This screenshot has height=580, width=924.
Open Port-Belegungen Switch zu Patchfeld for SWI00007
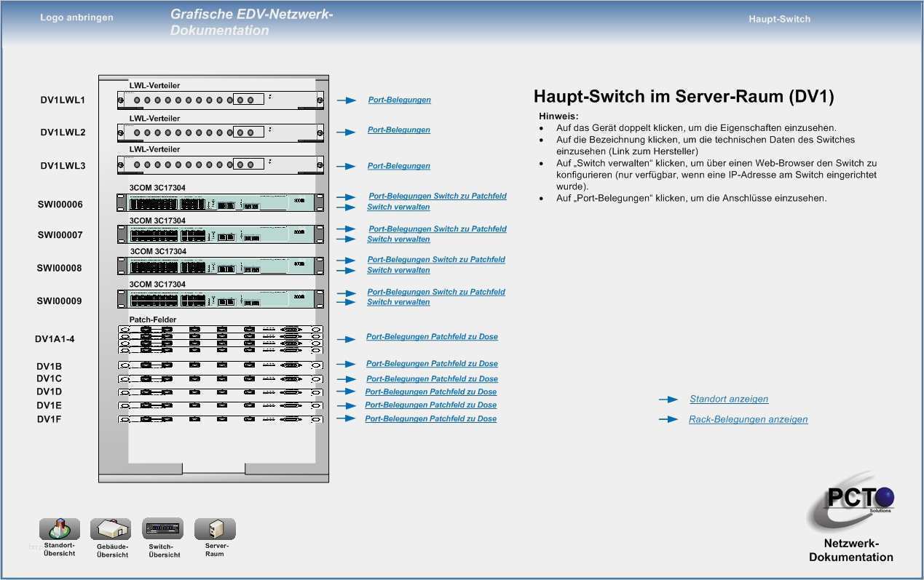[437, 229]
